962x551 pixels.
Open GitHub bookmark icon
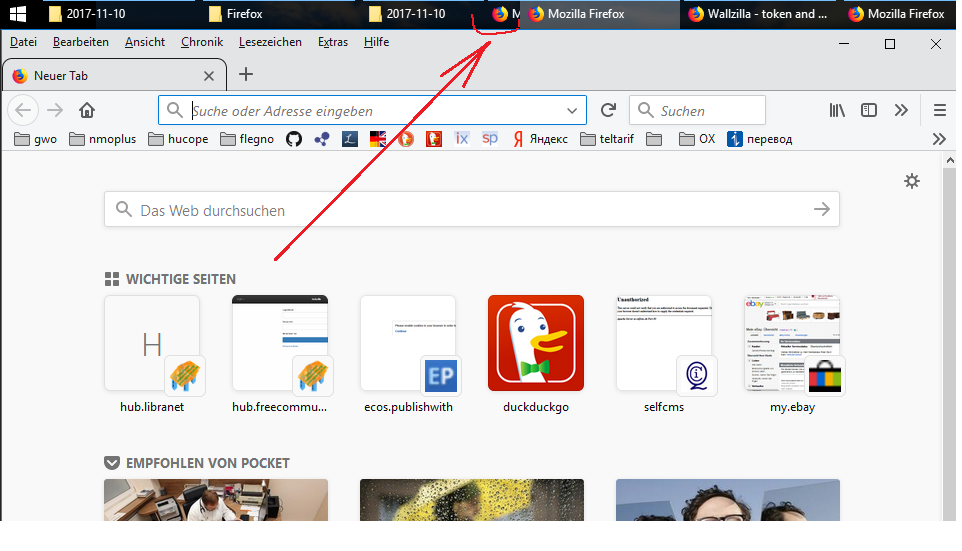(294, 139)
